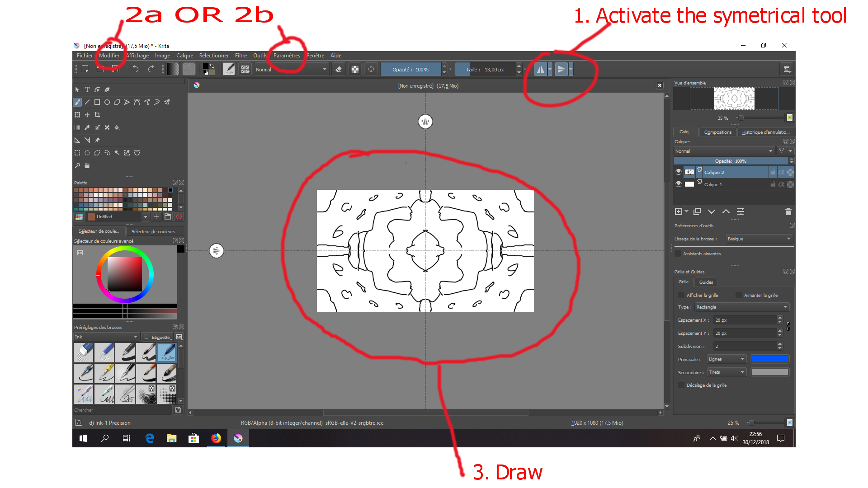Open the blending mode Normal dropdown in toolbar
868x488 pixels.
coord(291,69)
